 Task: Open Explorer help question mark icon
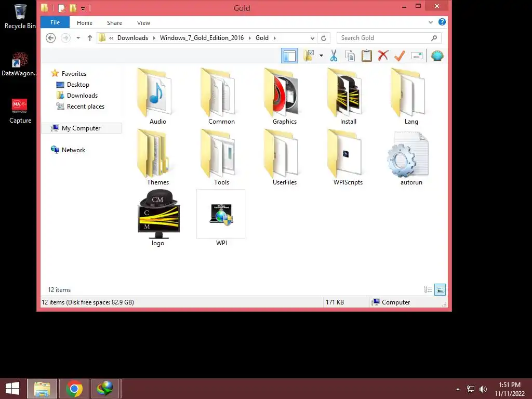point(442,22)
